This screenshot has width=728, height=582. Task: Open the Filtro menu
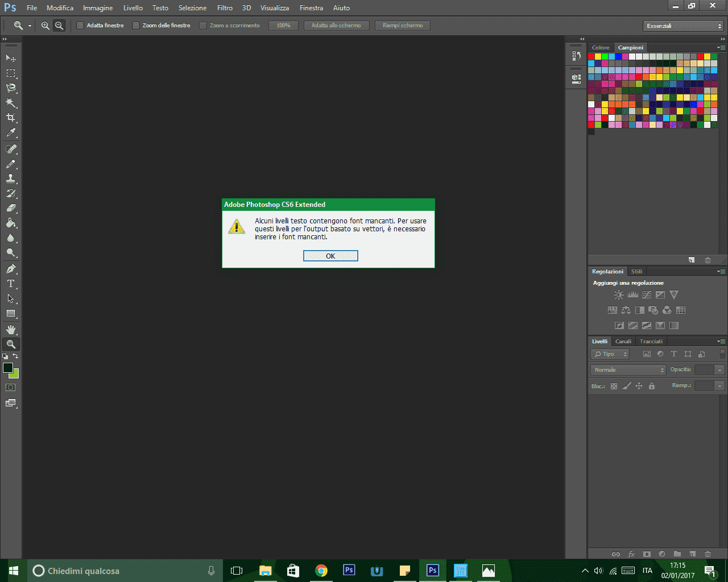[225, 8]
